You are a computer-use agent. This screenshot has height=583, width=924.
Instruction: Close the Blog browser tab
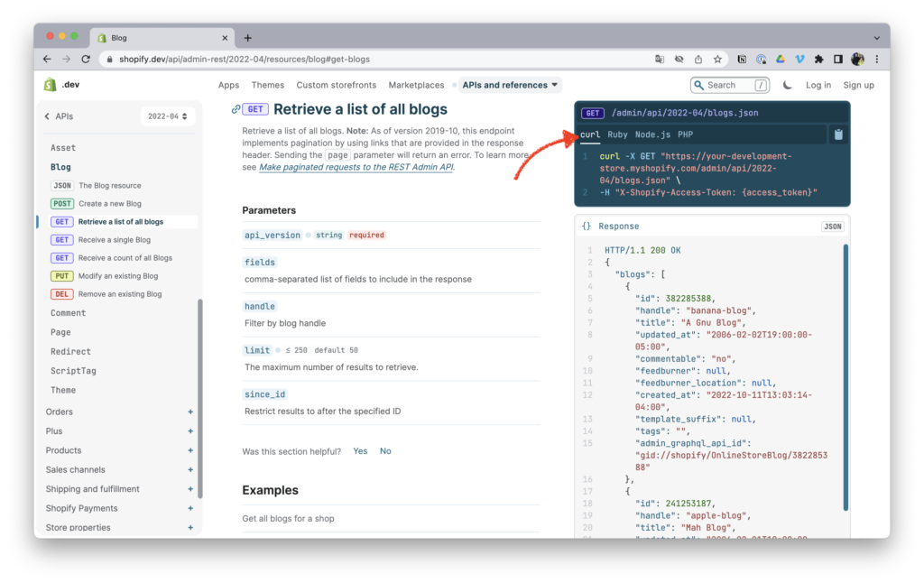pos(225,38)
